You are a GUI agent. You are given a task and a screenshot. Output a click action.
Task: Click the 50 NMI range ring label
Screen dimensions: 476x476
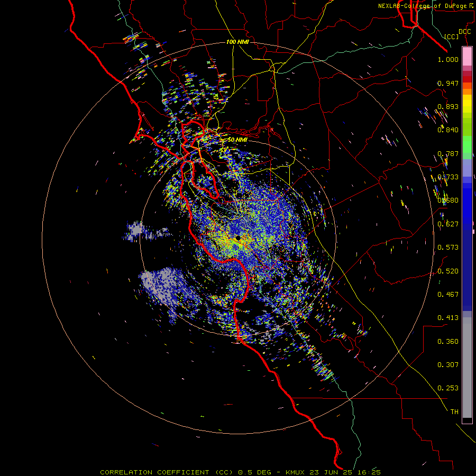pos(237,140)
